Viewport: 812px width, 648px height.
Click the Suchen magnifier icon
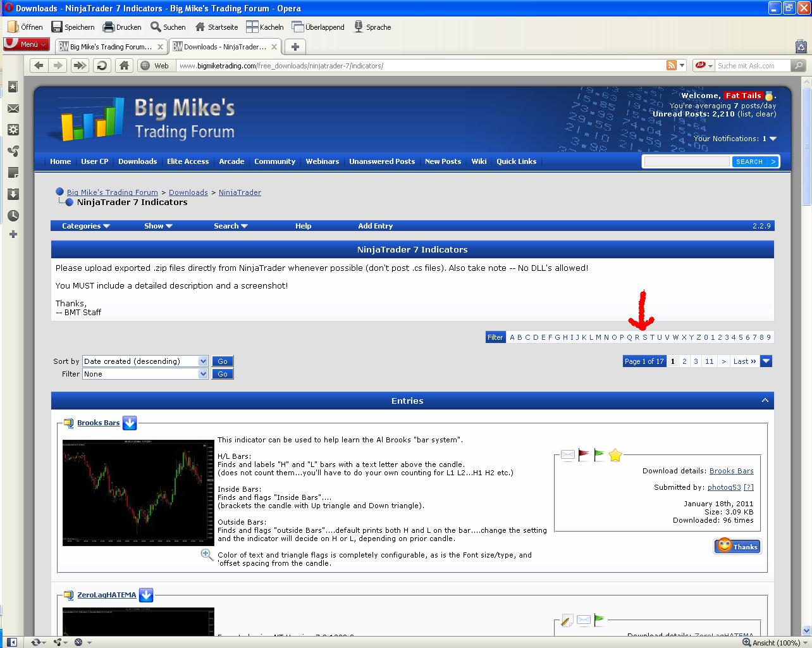pyautogui.click(x=156, y=27)
